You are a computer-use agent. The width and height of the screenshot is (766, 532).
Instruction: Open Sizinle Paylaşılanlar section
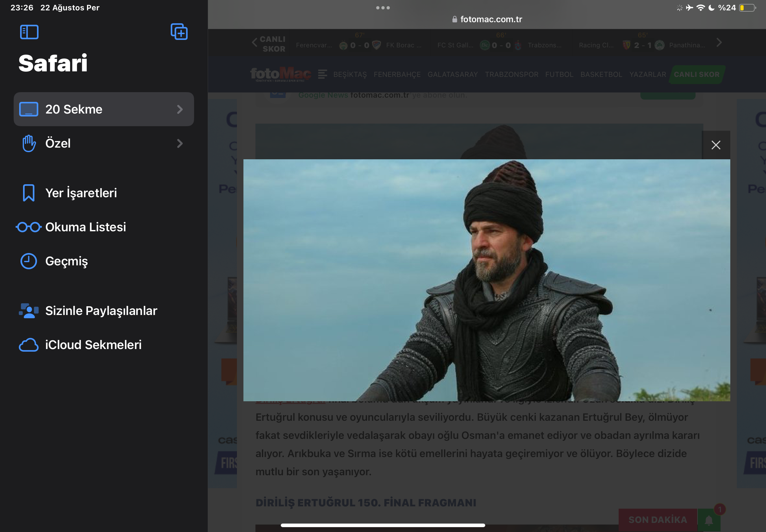coord(104,311)
